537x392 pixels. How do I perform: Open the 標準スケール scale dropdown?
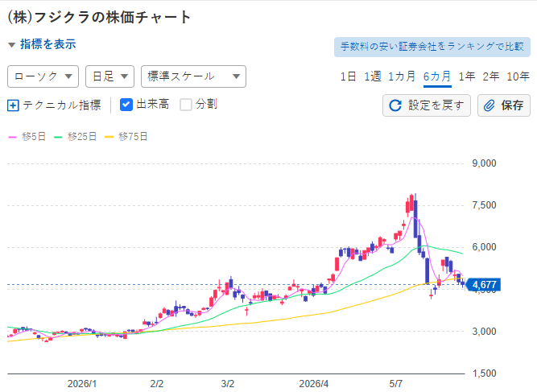point(193,76)
